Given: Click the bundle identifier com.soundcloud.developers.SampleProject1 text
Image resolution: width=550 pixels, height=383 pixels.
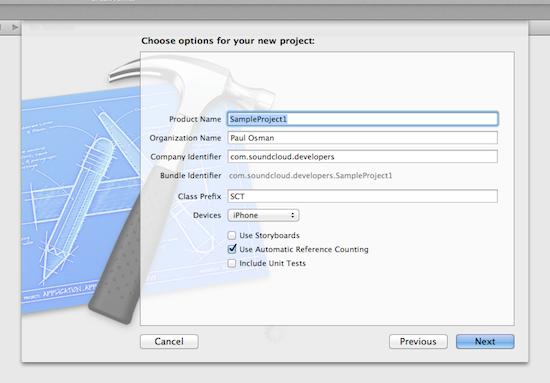Looking at the screenshot, I should click(x=311, y=176).
